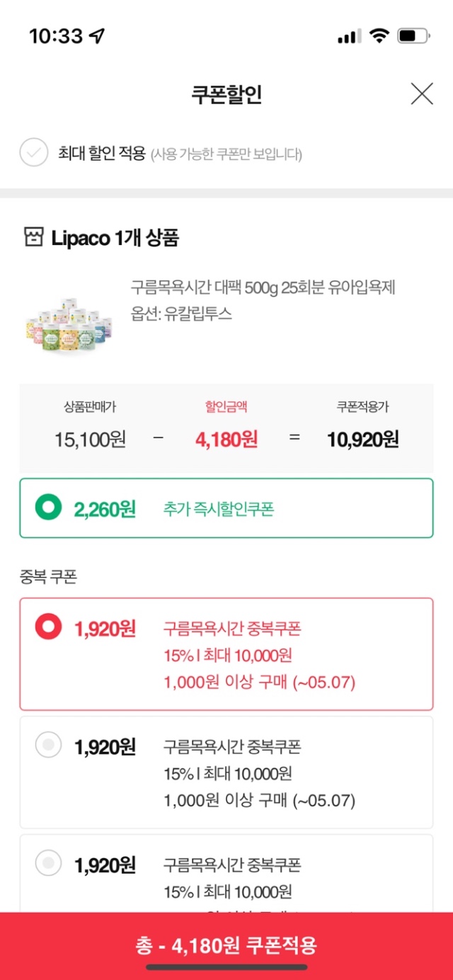Tap the 쿠폰할인 page title
The image size is (453, 980).
pos(226,94)
